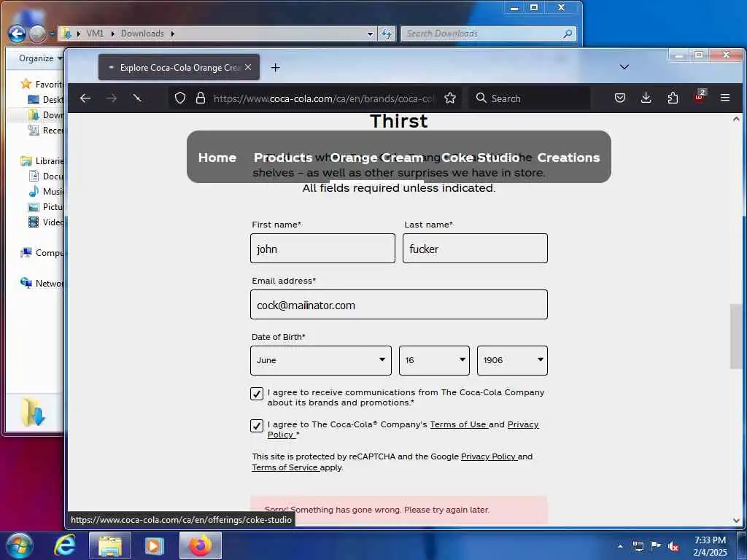Show hidden tray icons arrow
The image size is (747, 560).
click(x=620, y=546)
